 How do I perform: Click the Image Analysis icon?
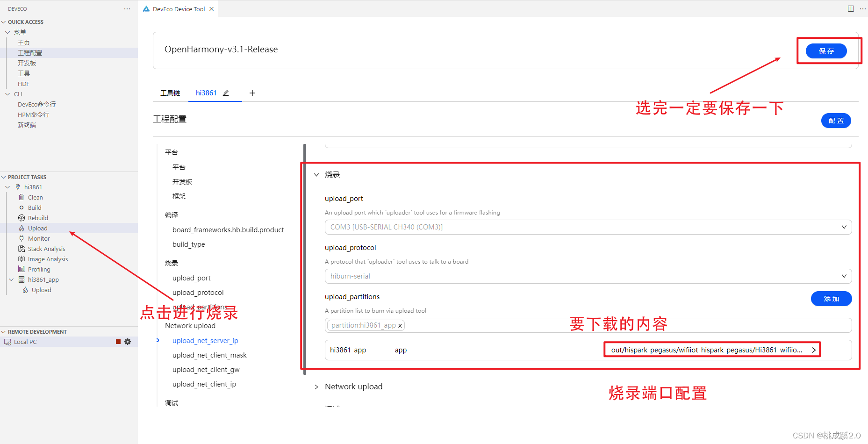[22, 259]
